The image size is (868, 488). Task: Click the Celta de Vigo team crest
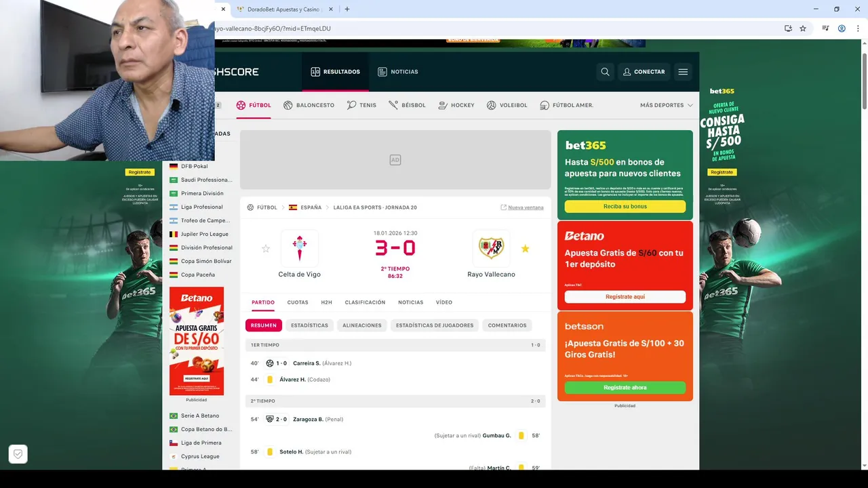(x=299, y=248)
